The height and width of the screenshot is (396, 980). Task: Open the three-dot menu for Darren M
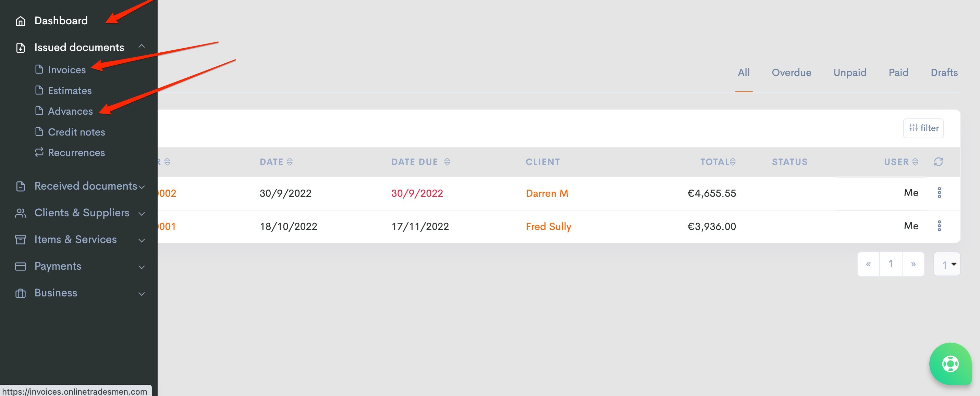pos(939,193)
